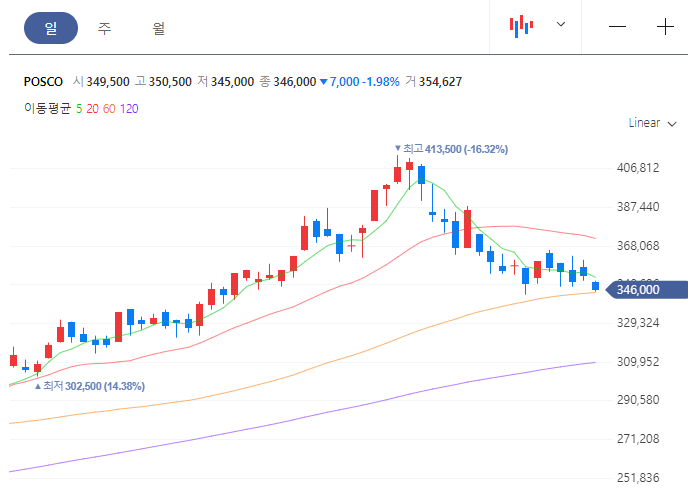Click the candlestick chart type icon

(x=521, y=26)
